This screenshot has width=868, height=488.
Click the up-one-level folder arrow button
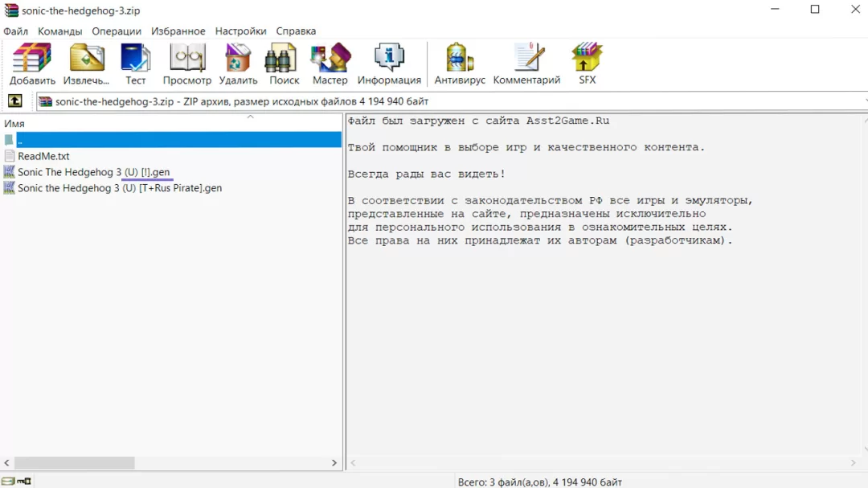tap(14, 101)
